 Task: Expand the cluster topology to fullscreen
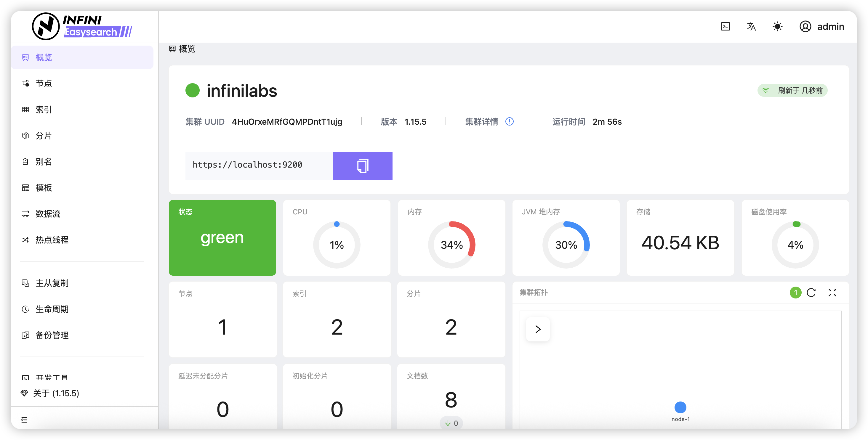(x=832, y=293)
